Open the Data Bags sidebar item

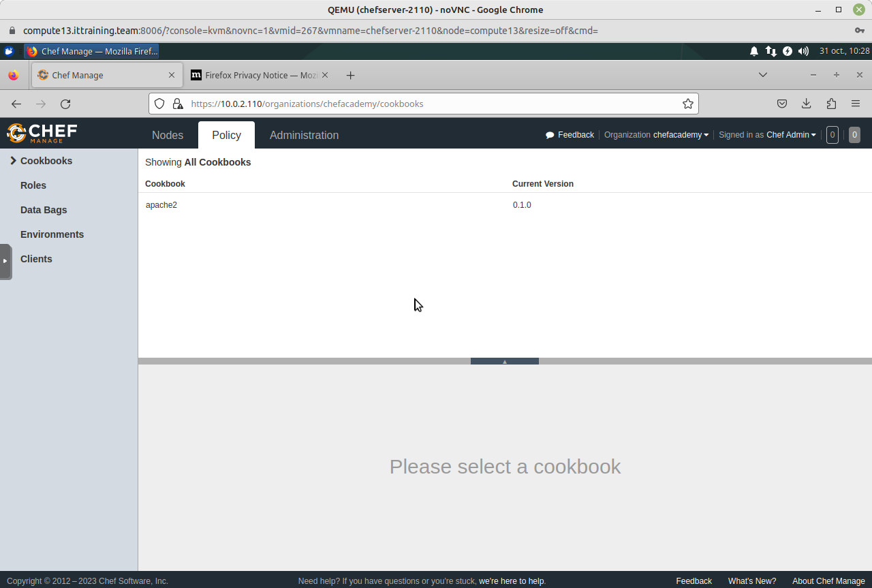point(44,210)
